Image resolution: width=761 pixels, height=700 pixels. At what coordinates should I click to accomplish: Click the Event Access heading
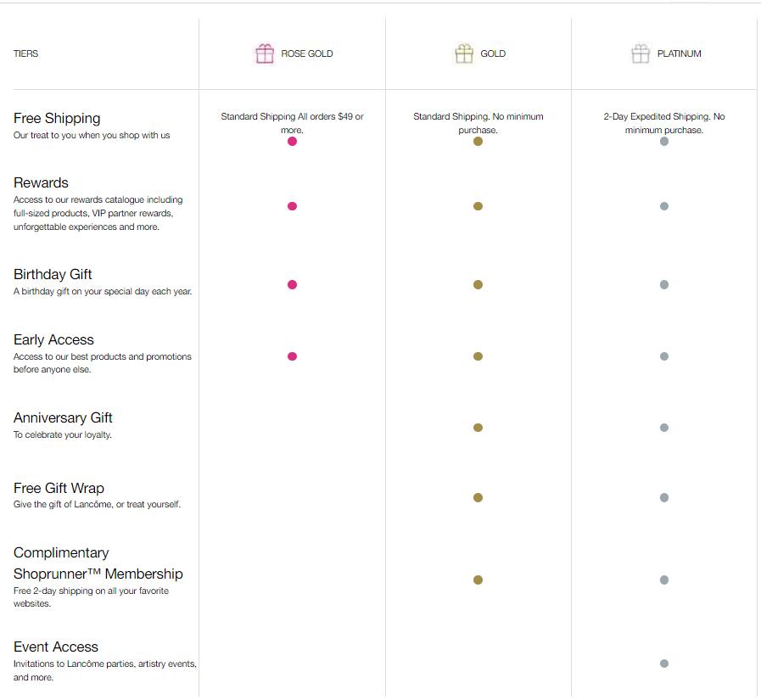coord(56,647)
